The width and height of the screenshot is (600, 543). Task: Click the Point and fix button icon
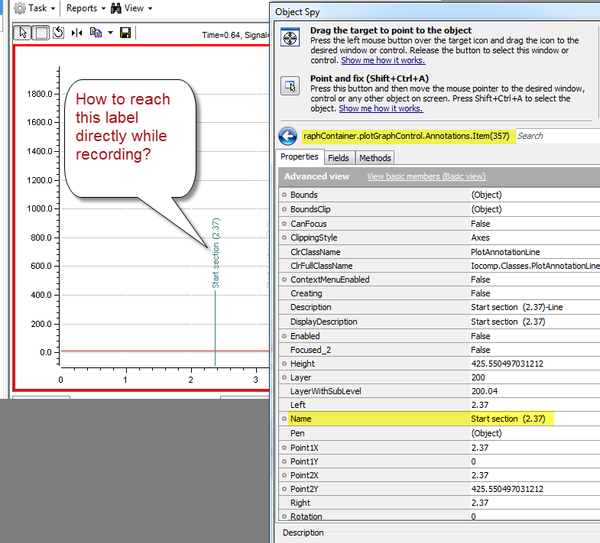tap(289, 85)
